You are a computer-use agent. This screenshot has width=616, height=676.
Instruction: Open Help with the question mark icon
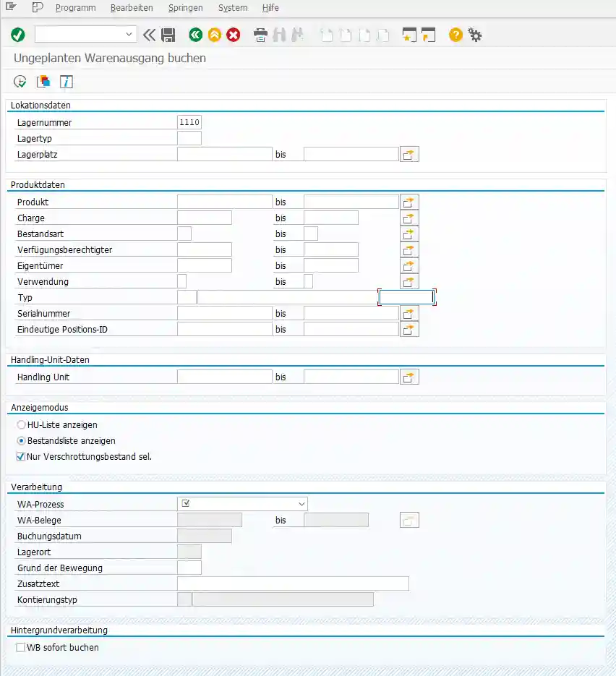click(455, 34)
